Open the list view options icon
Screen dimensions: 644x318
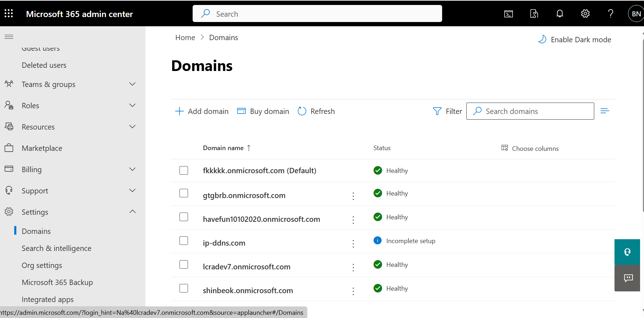click(x=605, y=111)
